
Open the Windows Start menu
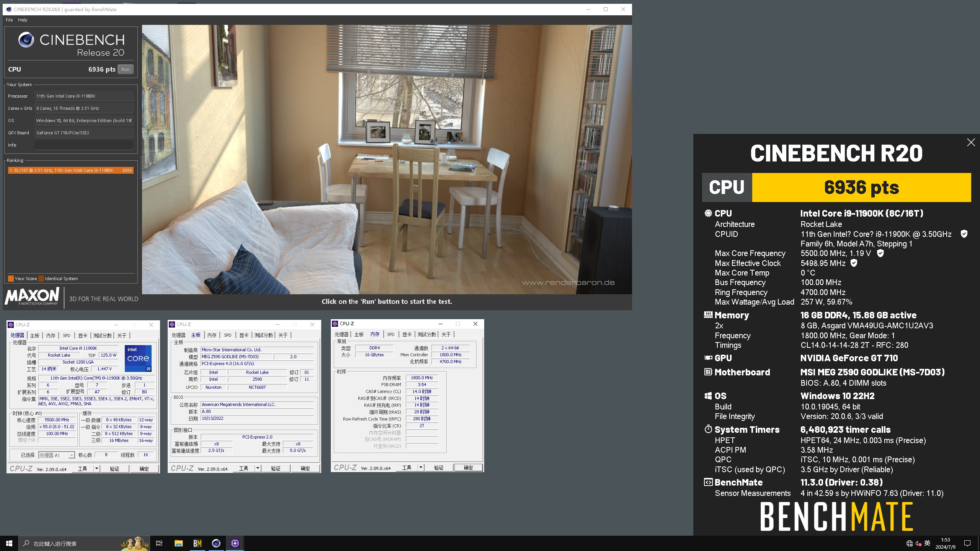(x=9, y=543)
